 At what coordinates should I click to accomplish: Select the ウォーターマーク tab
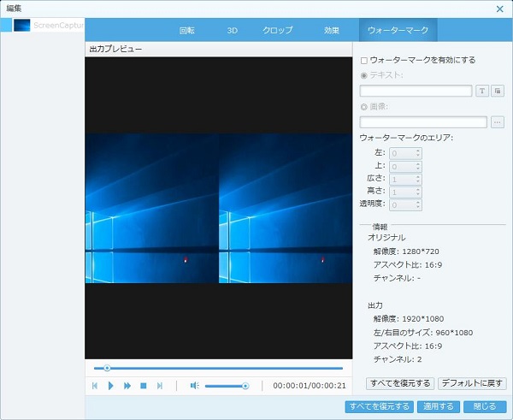(398, 30)
